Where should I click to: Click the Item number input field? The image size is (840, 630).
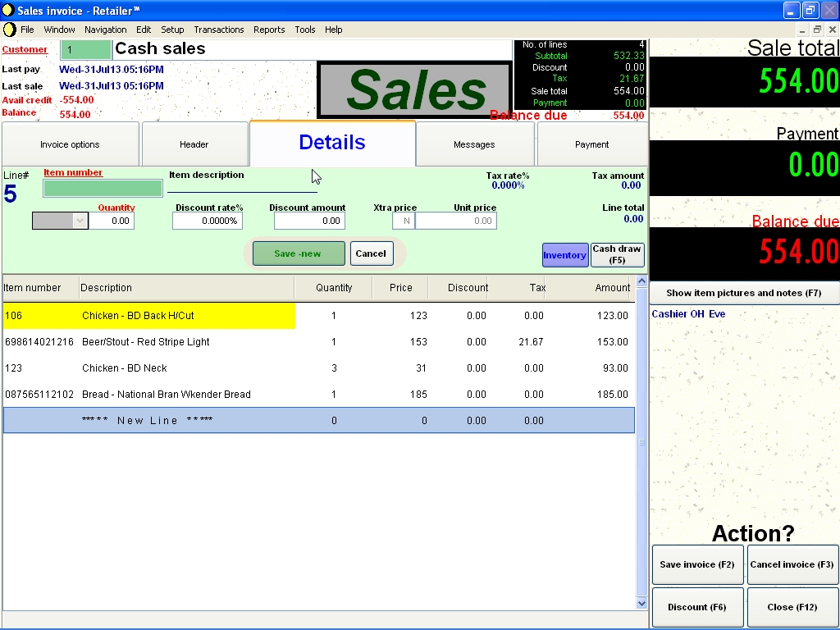click(103, 189)
